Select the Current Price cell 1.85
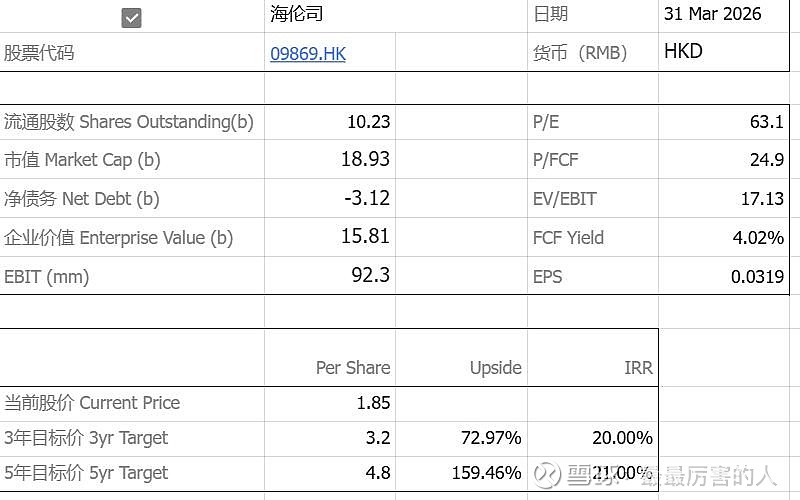 373,403
